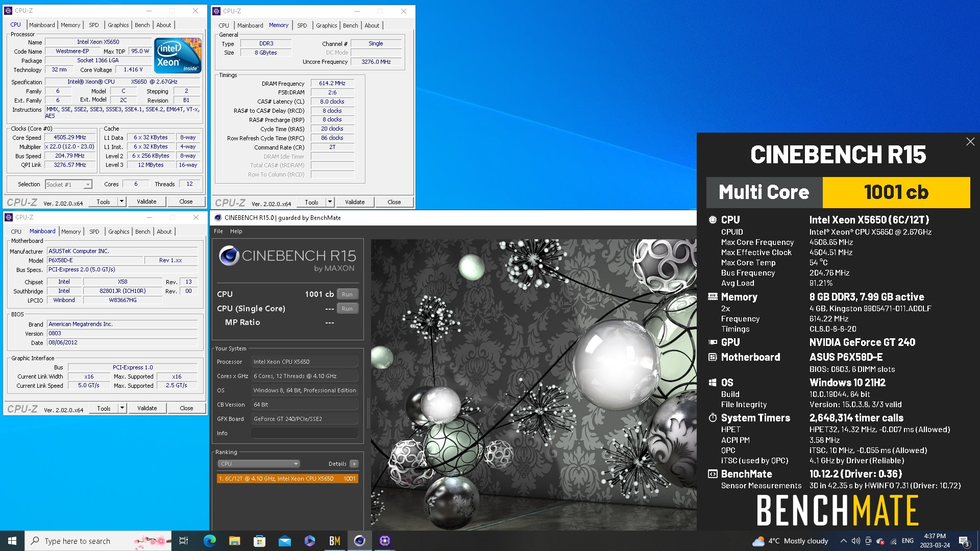
Task: Click the taskbar clock showing 4:37 PM
Action: click(x=935, y=541)
